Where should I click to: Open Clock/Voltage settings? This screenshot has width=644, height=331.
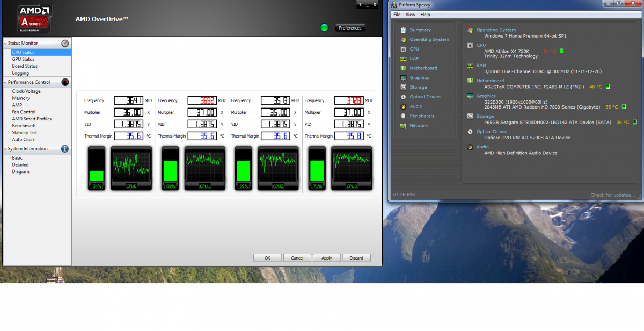pos(26,91)
